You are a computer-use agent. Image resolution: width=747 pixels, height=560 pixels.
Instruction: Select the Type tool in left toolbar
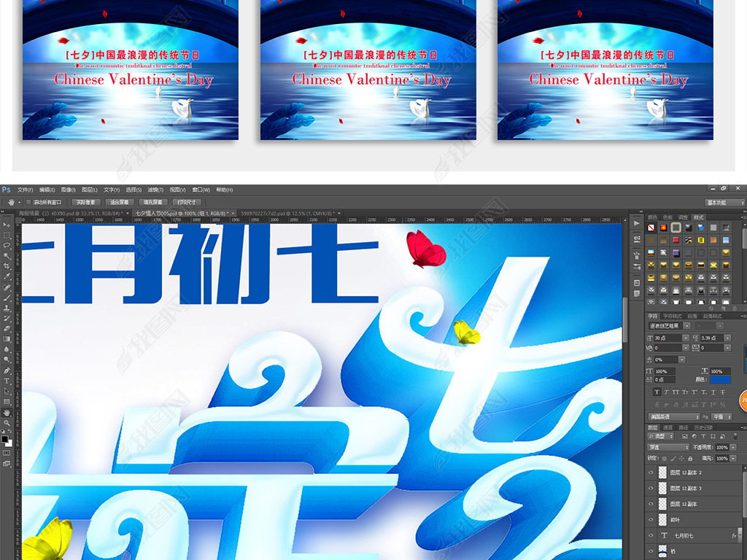pos(7,381)
